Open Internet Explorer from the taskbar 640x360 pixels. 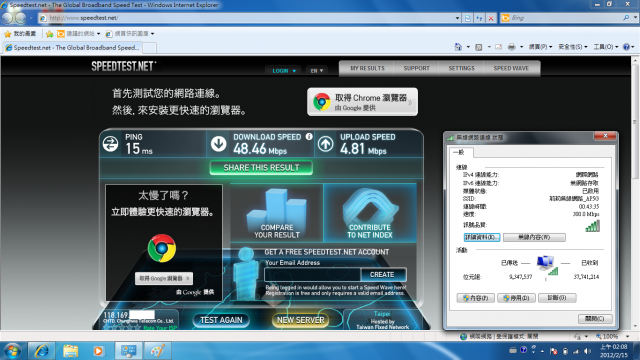(x=42, y=351)
